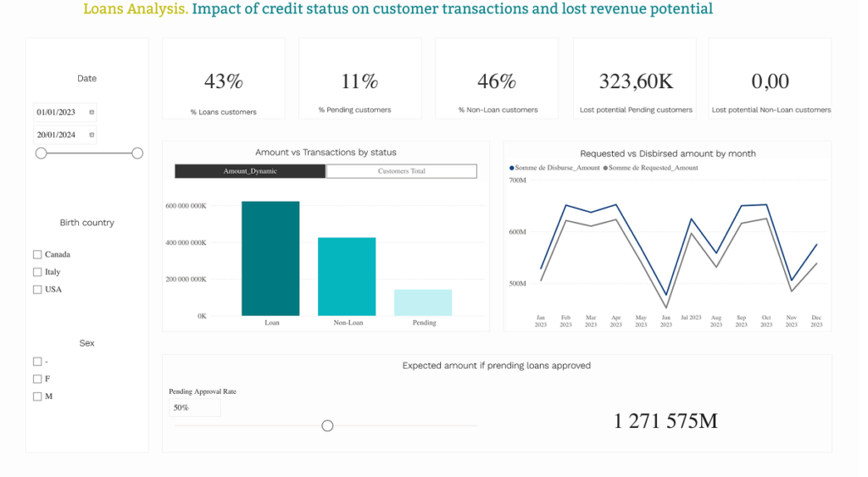Click the Amount vs Transactions by status title
868x477 pixels.
pos(325,153)
